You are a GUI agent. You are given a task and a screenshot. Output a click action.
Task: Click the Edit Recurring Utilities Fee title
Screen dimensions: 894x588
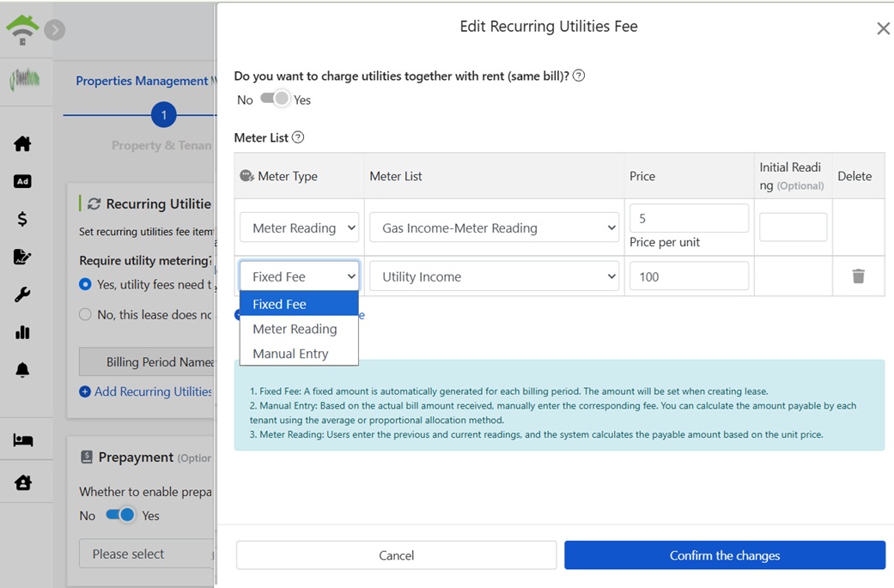click(549, 27)
